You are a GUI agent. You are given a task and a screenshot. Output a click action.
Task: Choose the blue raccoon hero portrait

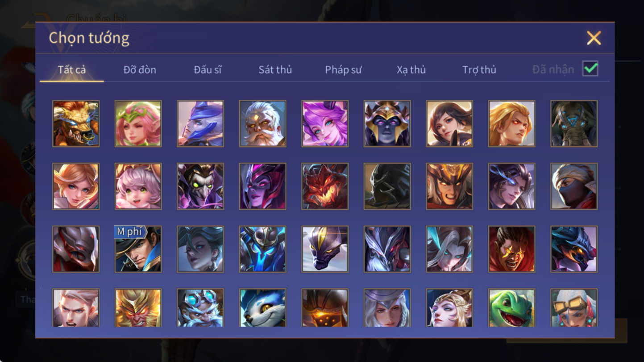(262, 308)
